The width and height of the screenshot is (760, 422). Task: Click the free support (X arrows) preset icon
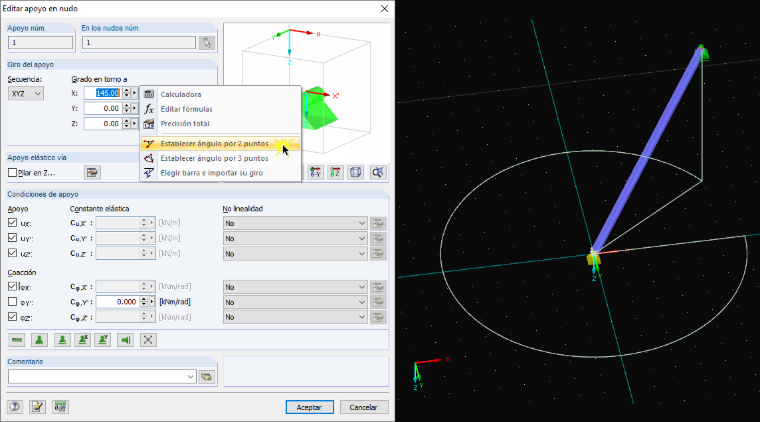(x=148, y=340)
